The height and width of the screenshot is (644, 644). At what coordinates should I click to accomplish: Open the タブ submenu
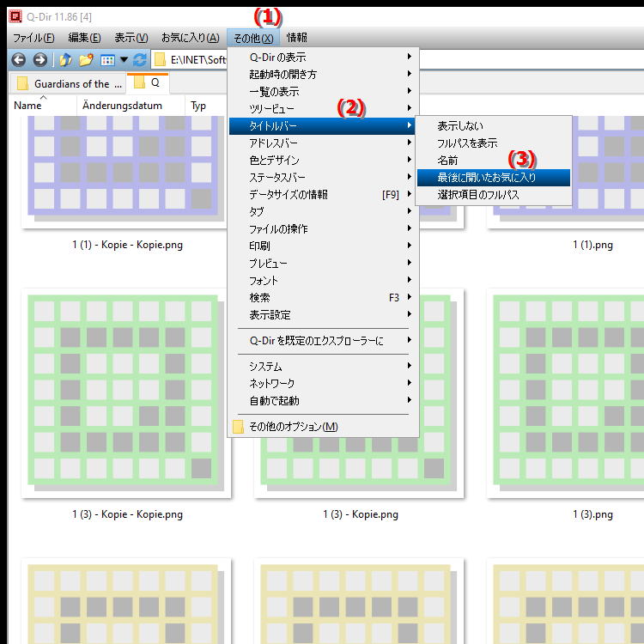pyautogui.click(x=322, y=212)
